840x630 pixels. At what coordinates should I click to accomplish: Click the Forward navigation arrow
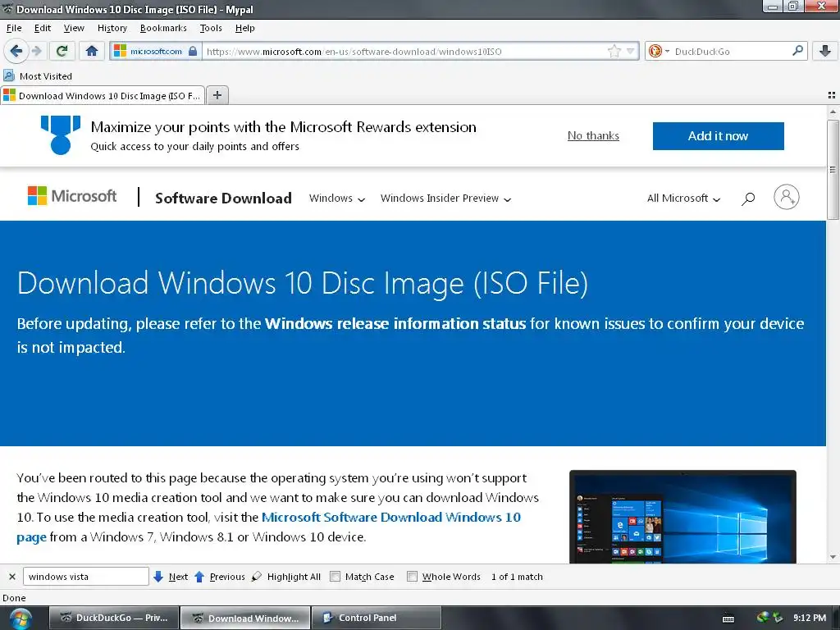(36, 51)
